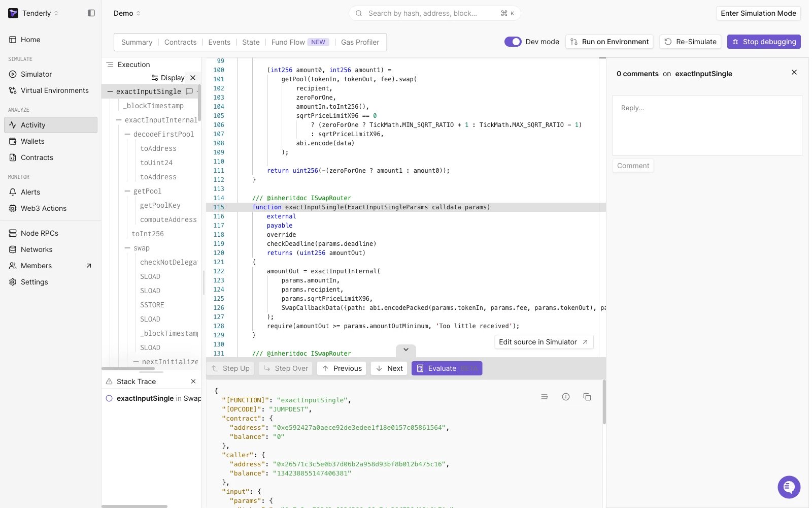Focus the Reply comment text box
The width and height of the screenshot is (812, 508).
(x=707, y=125)
